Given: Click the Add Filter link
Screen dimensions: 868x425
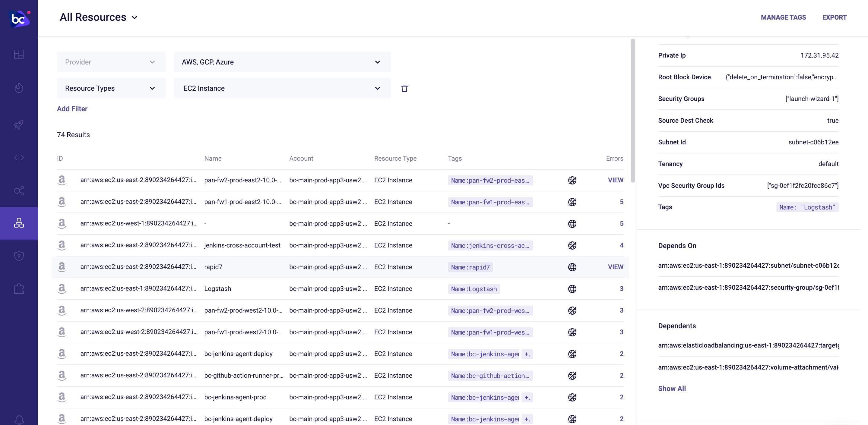Looking at the screenshot, I should pos(72,109).
